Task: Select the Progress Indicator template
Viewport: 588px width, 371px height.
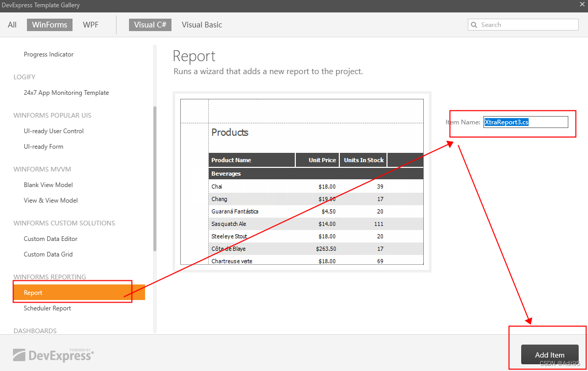Action: point(49,54)
